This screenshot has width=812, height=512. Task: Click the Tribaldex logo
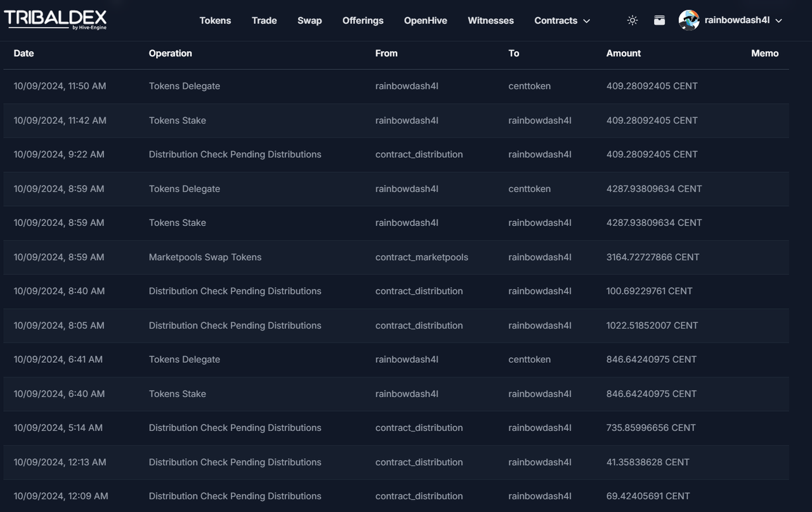55,20
